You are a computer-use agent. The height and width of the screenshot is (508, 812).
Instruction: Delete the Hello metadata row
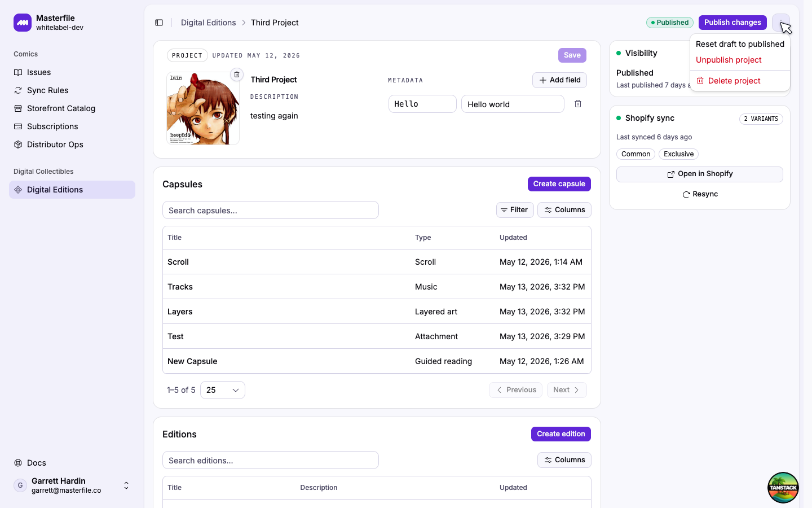pyautogui.click(x=578, y=104)
